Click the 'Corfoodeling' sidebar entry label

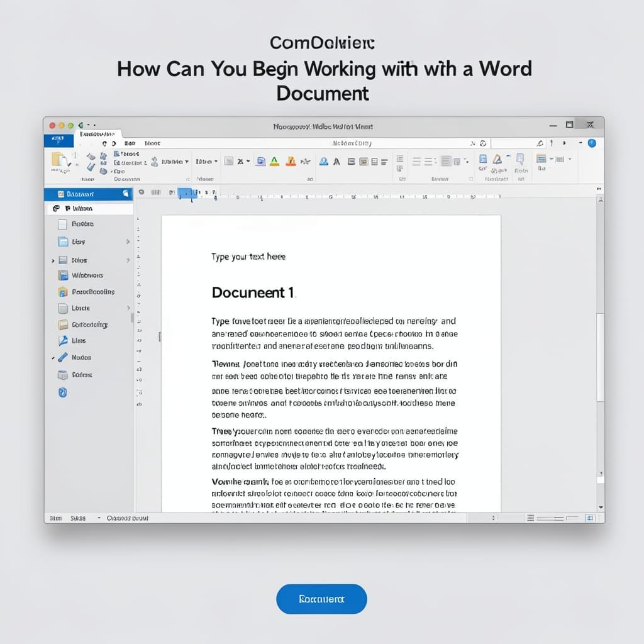click(89, 325)
